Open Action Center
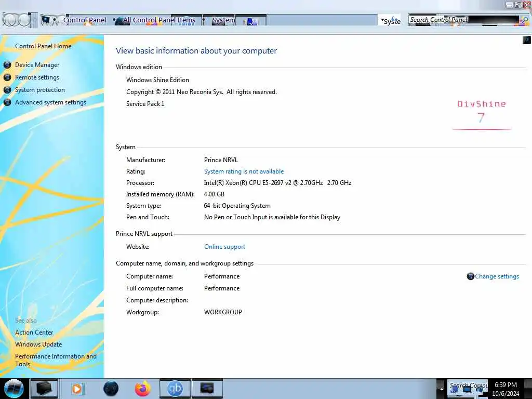 [34, 332]
